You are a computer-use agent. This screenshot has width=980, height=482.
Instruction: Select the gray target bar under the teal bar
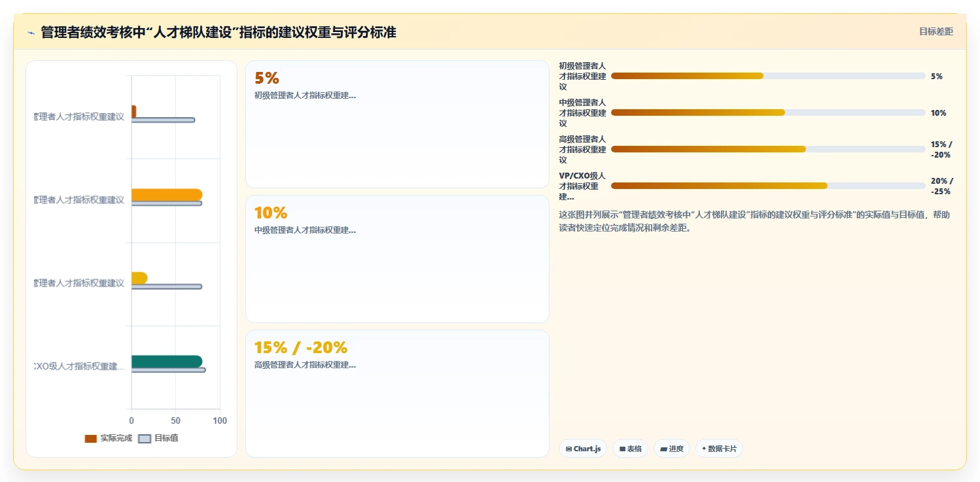(168, 370)
